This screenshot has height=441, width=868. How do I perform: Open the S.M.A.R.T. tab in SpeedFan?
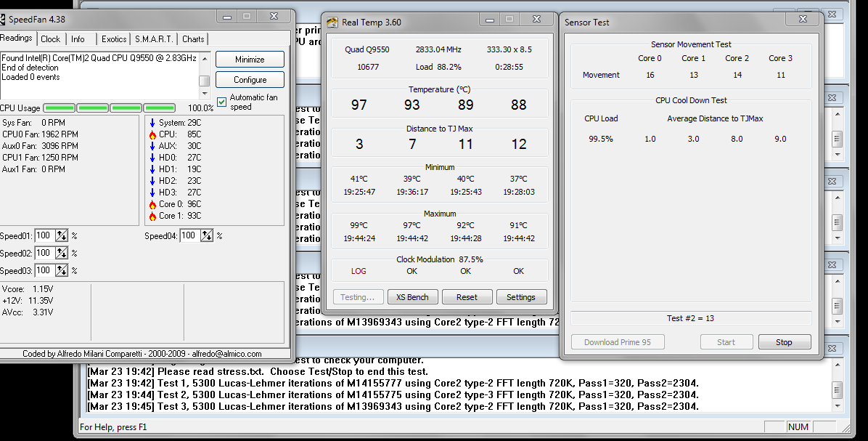pos(155,39)
